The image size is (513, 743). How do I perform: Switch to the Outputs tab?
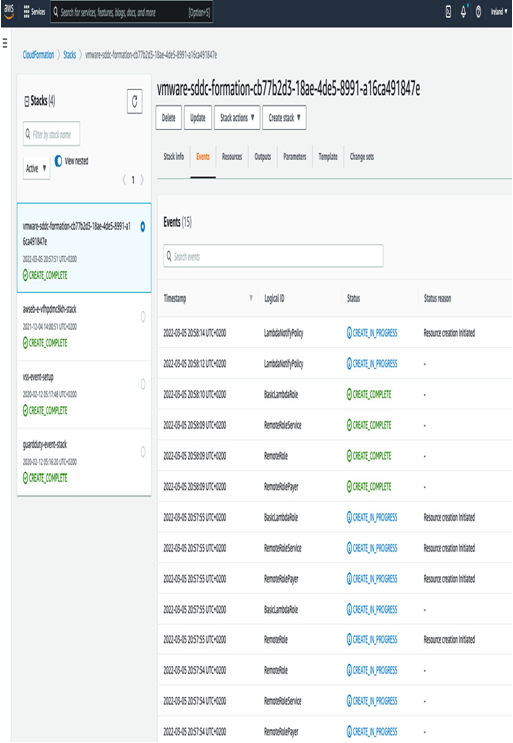point(262,156)
